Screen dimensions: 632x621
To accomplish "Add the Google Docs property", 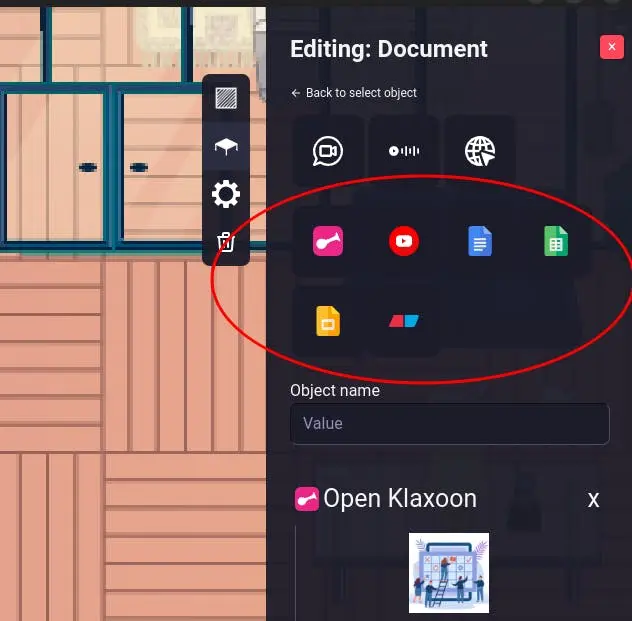I will coord(480,241).
